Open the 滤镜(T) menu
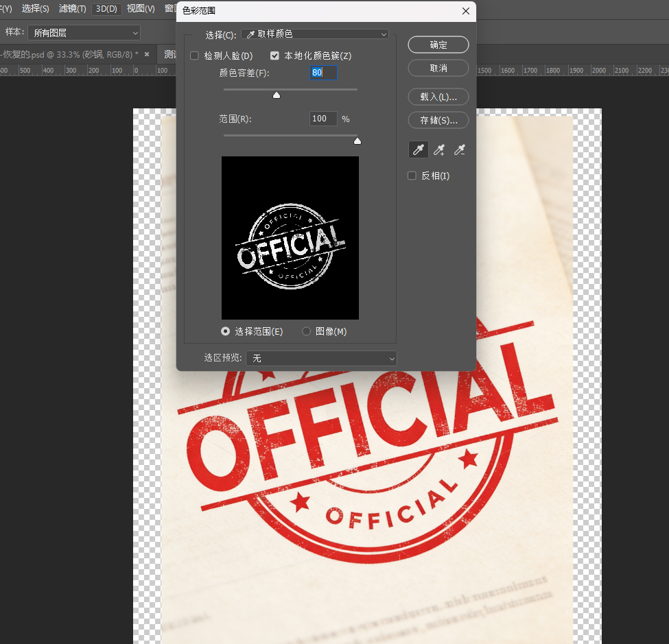The height and width of the screenshot is (644, 669). click(72, 9)
